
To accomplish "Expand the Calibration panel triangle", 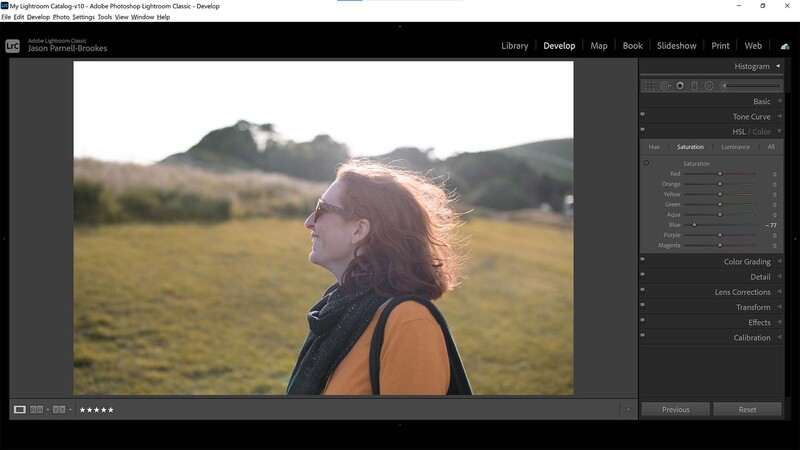I will coord(779,337).
